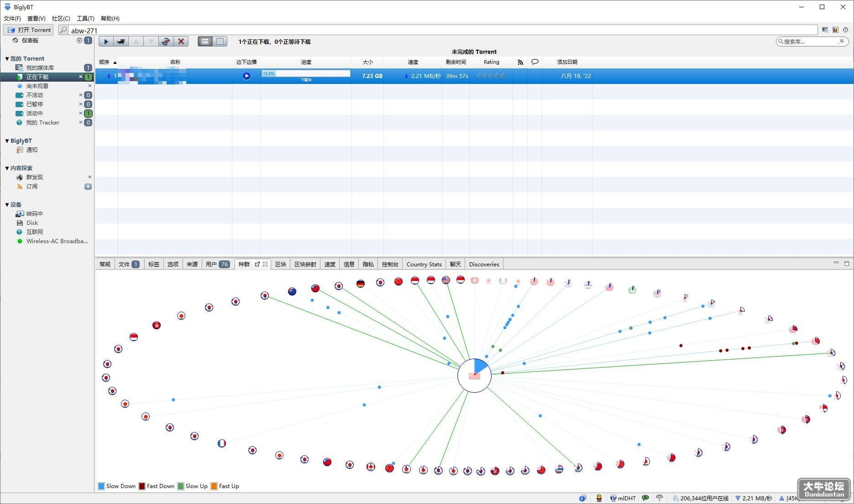Pop out the 种群 swarm tab
This screenshot has width=854, height=504.
tap(257, 264)
